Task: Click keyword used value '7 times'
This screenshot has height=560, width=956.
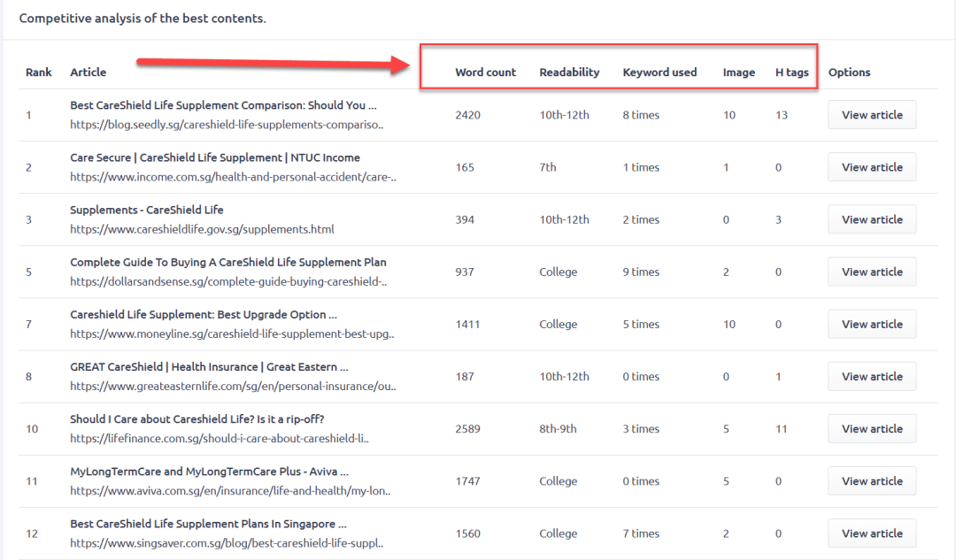Action: coord(641,534)
